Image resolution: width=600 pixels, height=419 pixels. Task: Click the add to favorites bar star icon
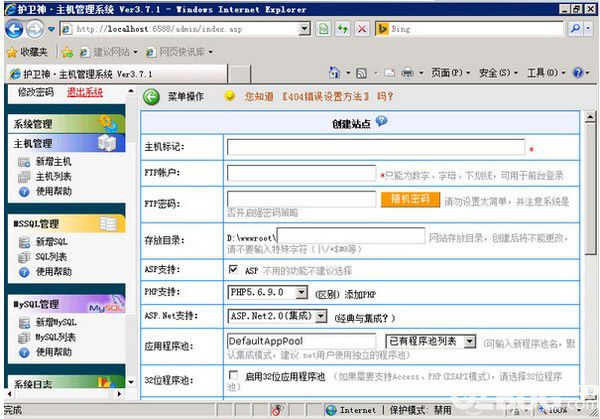point(67,52)
